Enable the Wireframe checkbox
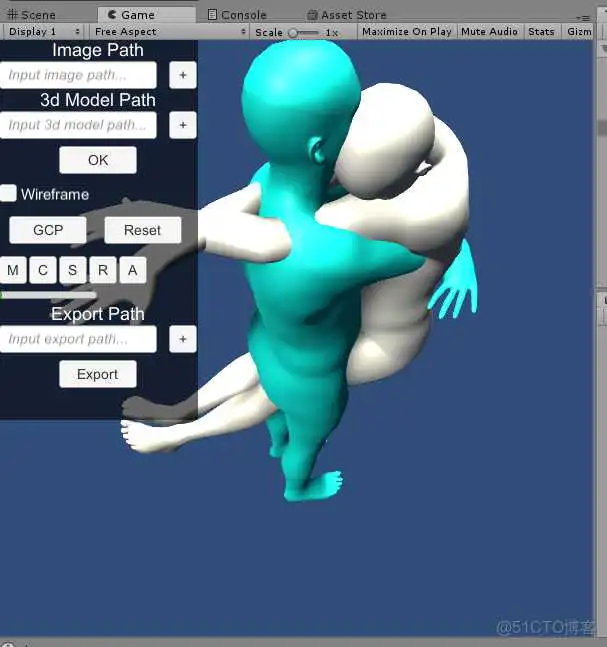The image size is (607, 647). (x=8, y=193)
